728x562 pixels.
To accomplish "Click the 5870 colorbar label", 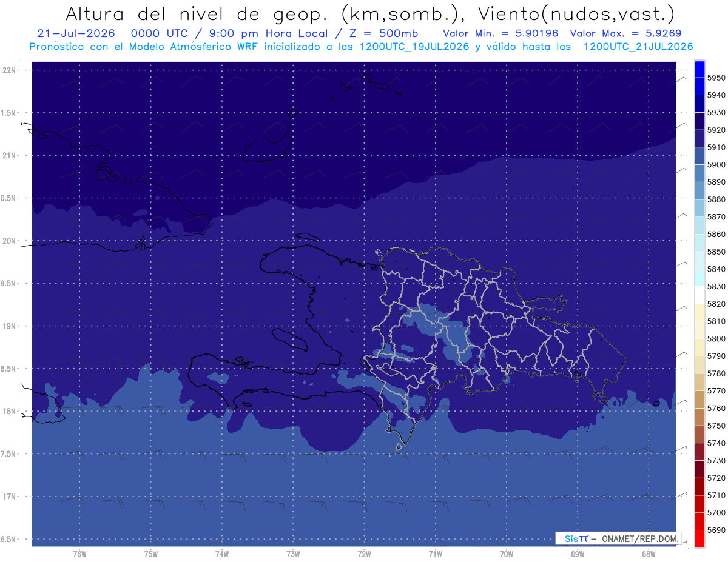I will click(716, 217).
